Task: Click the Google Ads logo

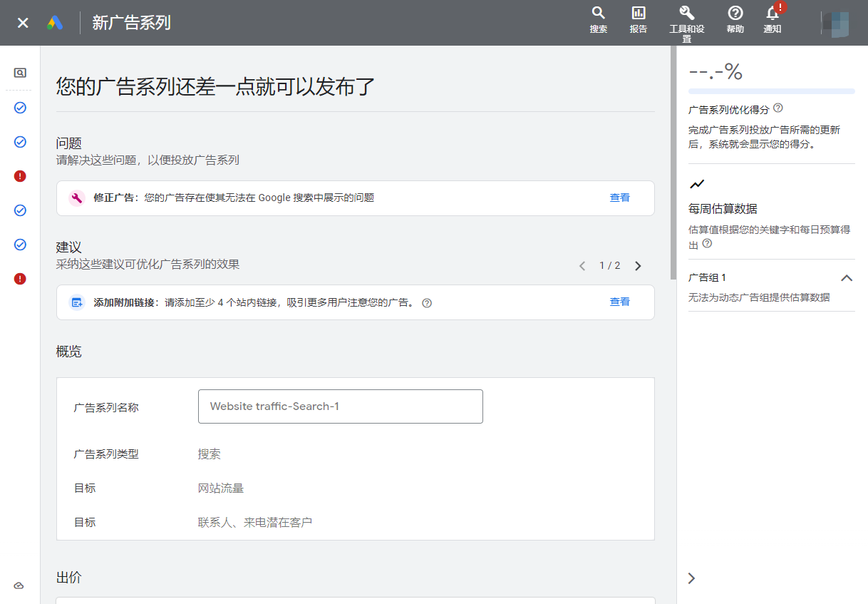Action: pos(55,23)
